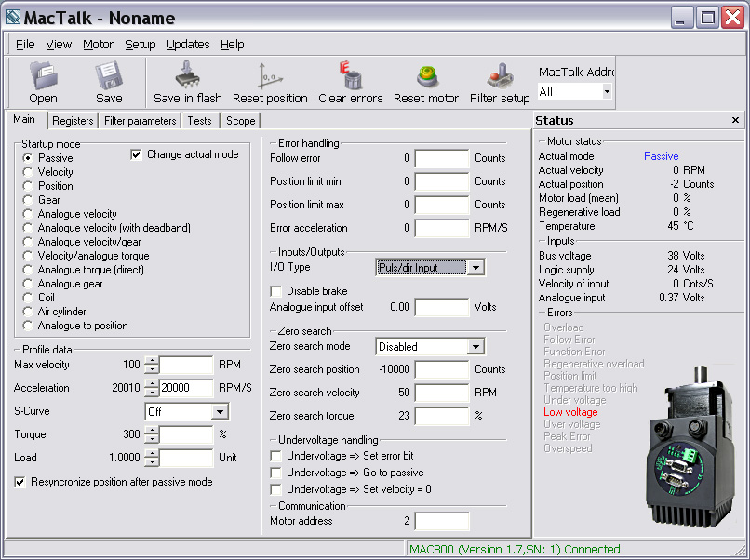Select Analogue to position mode
Image resolution: width=750 pixels, height=560 pixels.
[28, 326]
